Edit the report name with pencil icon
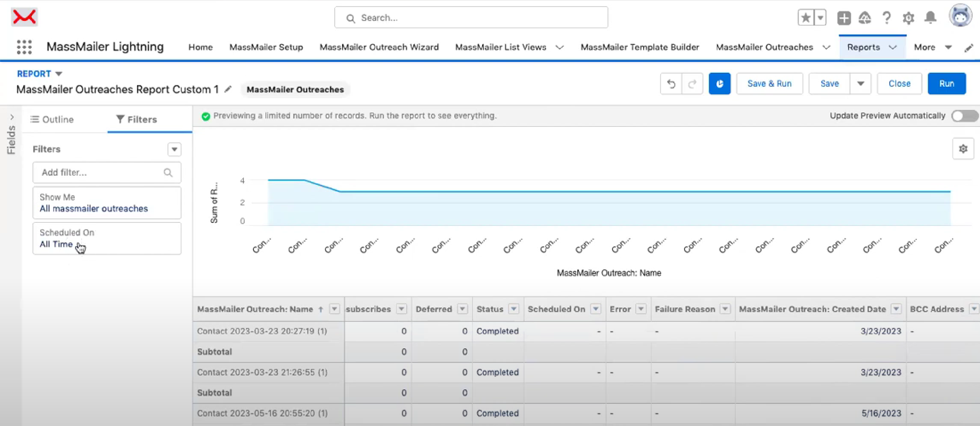Image resolution: width=980 pixels, height=426 pixels. pos(228,89)
